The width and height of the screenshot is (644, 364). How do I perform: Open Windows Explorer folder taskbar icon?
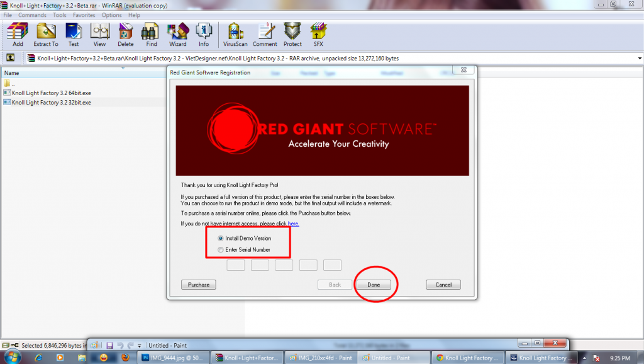(82, 358)
